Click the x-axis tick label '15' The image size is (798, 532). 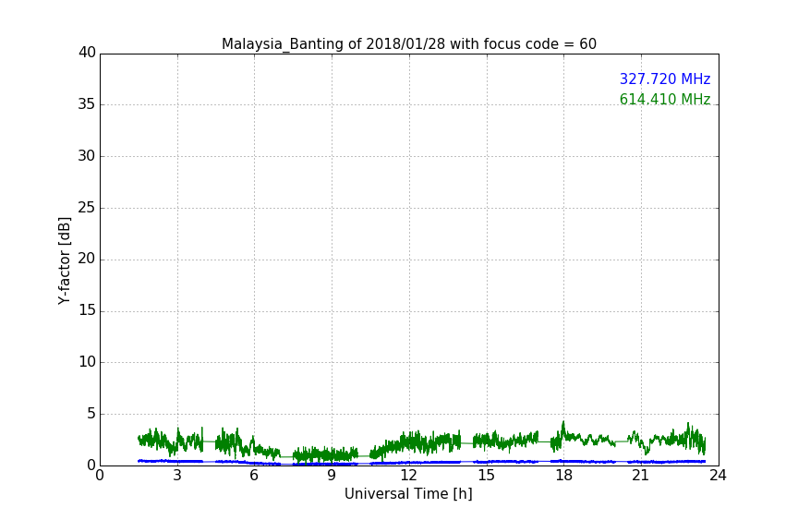click(x=486, y=476)
